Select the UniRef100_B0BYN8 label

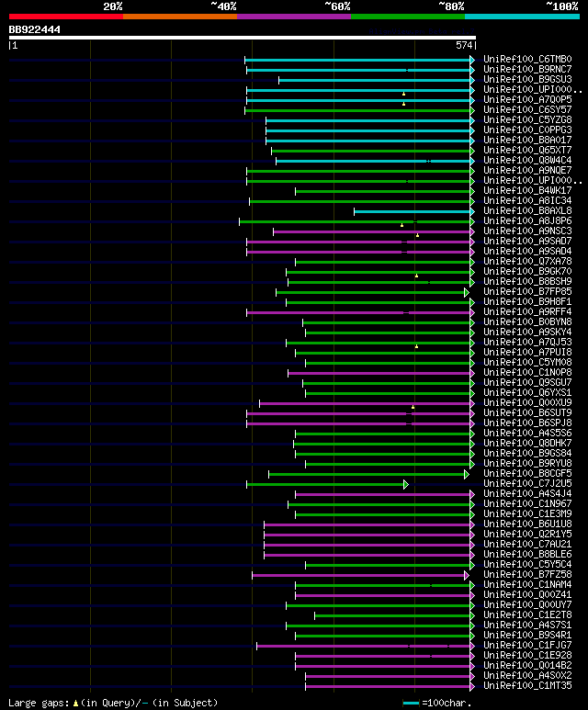pyautogui.click(x=527, y=322)
